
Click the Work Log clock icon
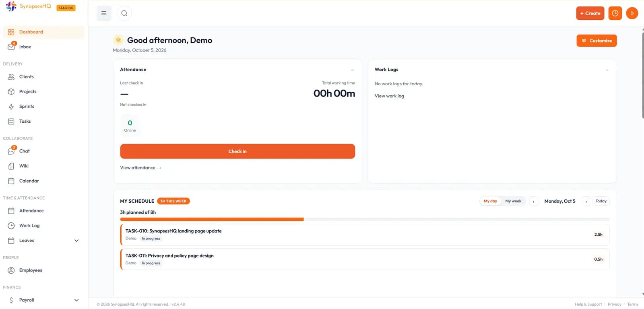(x=11, y=226)
